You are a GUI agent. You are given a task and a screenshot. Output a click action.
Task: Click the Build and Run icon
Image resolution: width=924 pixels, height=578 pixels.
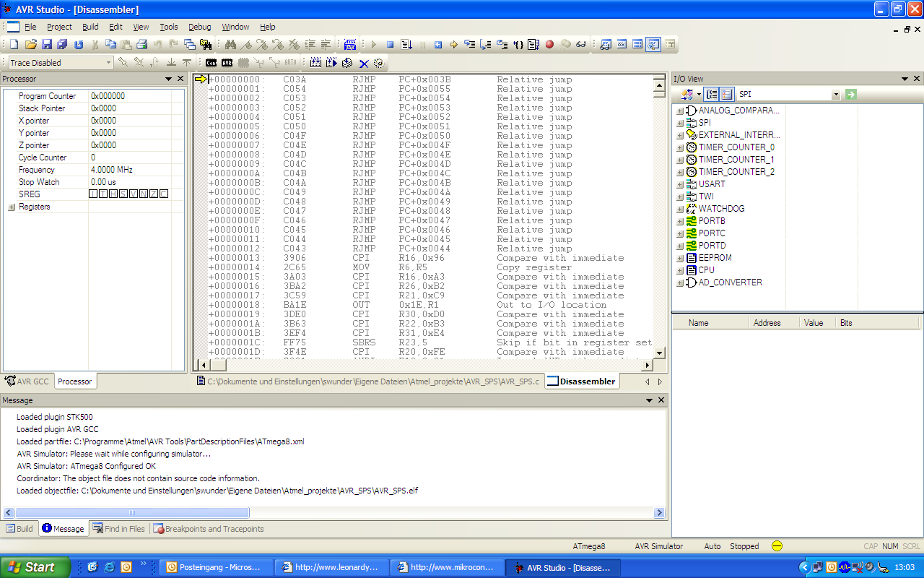point(331,63)
